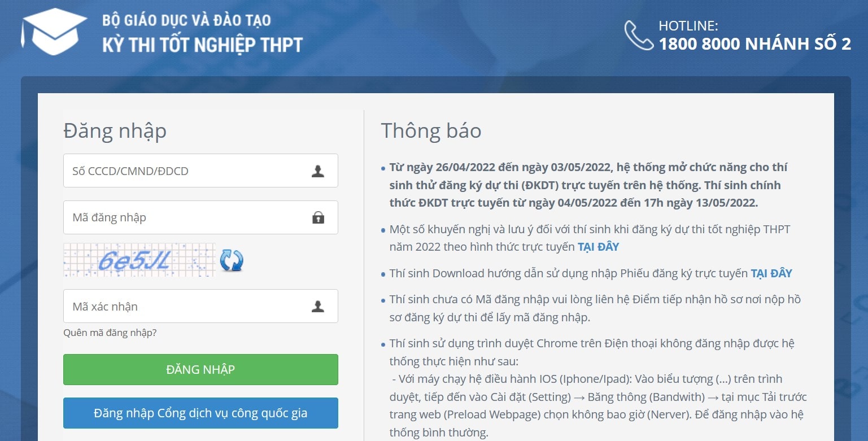Click the 6e5JL captcha image
This screenshot has height=441, width=868.
coord(139,260)
